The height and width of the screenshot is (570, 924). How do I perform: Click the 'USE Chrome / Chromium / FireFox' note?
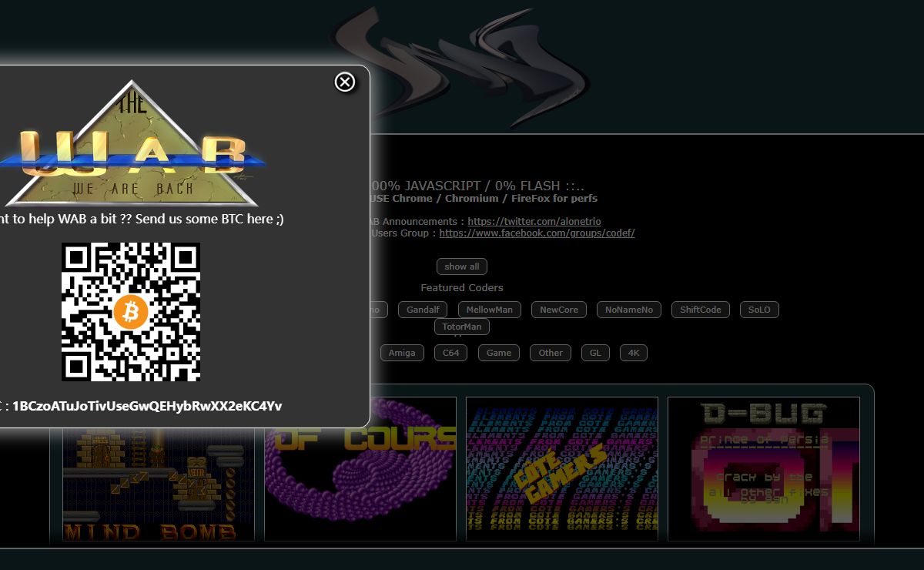click(484, 199)
